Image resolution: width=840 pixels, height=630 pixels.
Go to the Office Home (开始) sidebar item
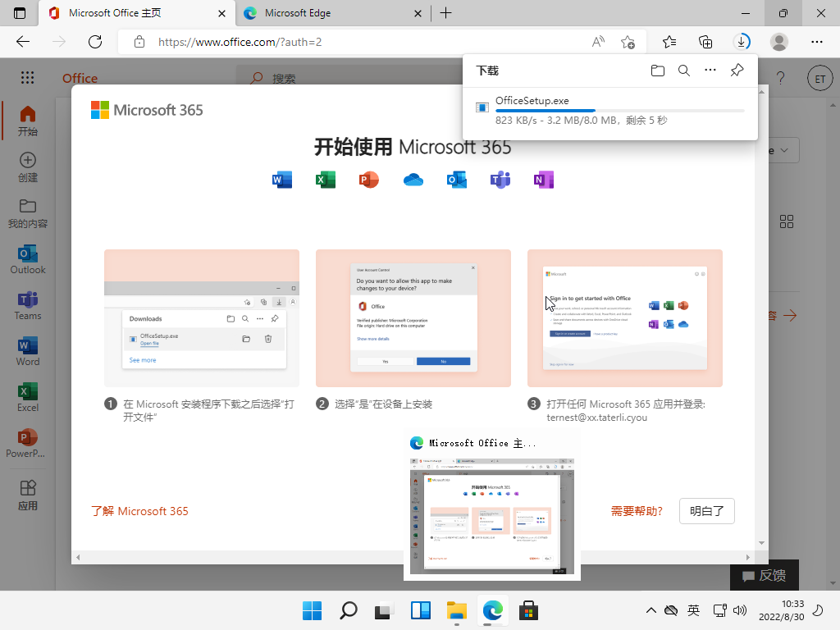(27, 121)
